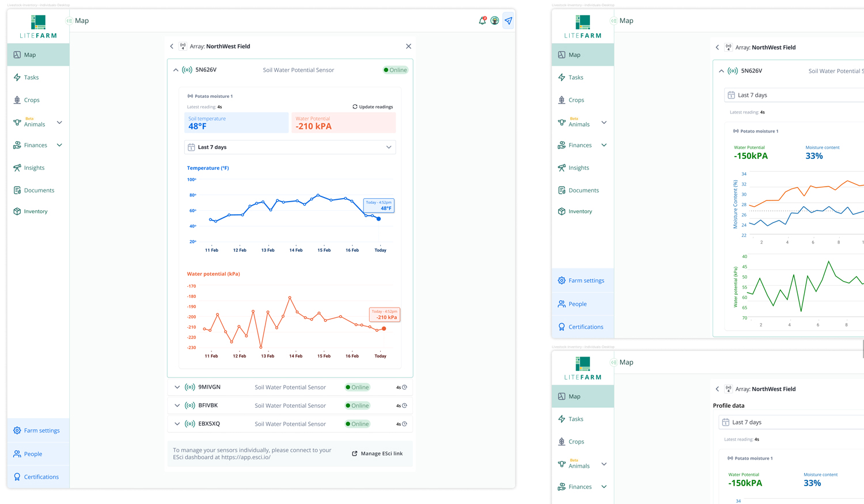Screen dimensions: 864x504
Task: Close the NorthWest Field array panel
Action: [408, 46]
